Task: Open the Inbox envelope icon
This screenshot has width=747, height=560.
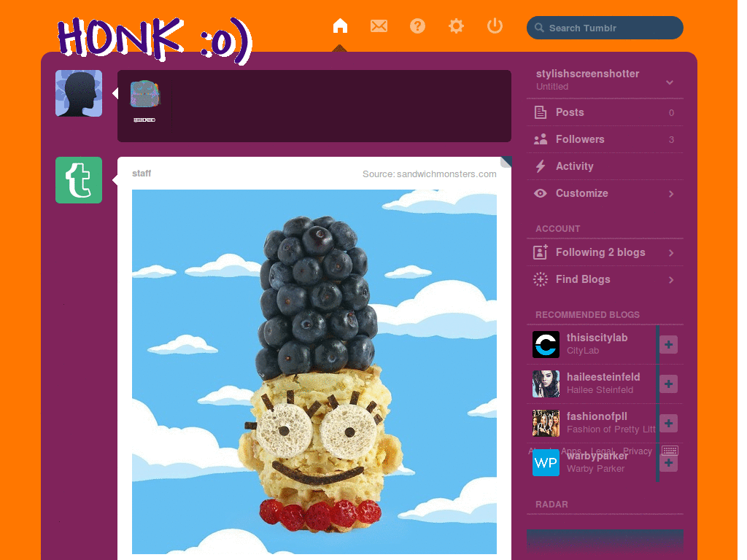Action: pos(379,26)
